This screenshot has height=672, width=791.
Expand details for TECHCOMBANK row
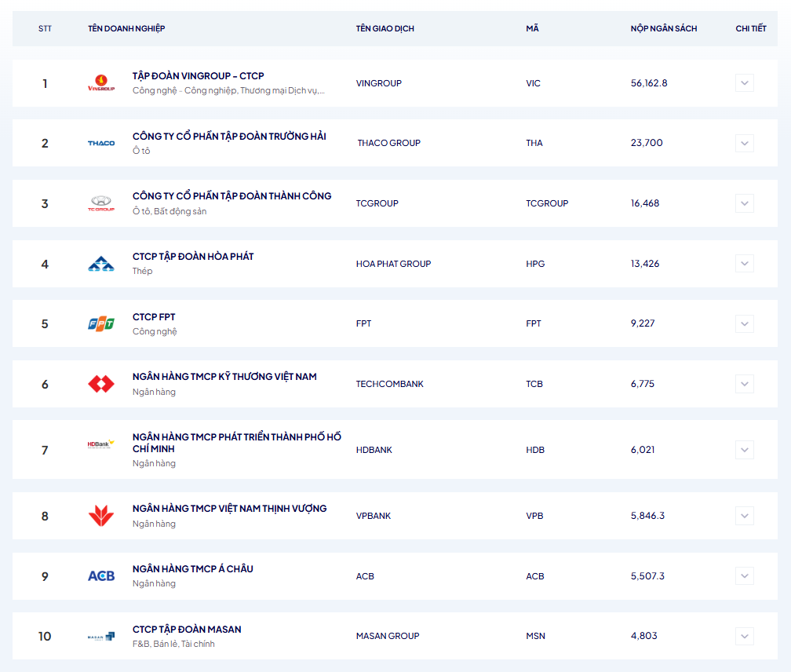pyautogui.click(x=745, y=384)
